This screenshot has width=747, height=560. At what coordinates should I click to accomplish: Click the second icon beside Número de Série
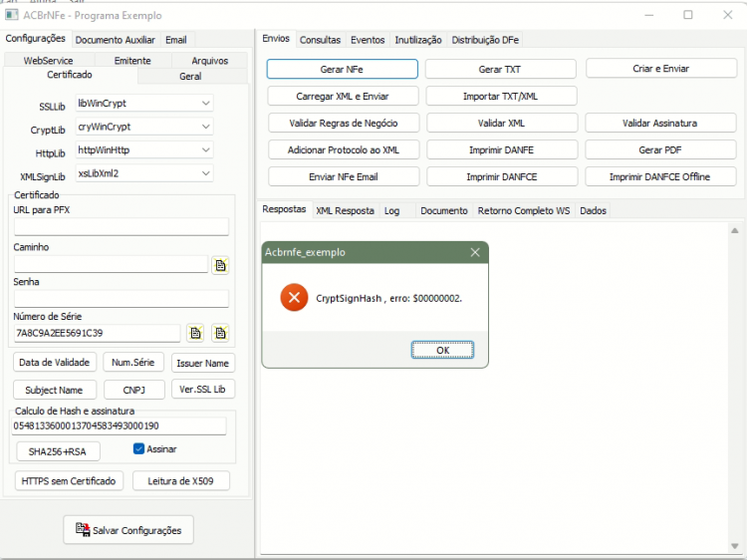[220, 333]
